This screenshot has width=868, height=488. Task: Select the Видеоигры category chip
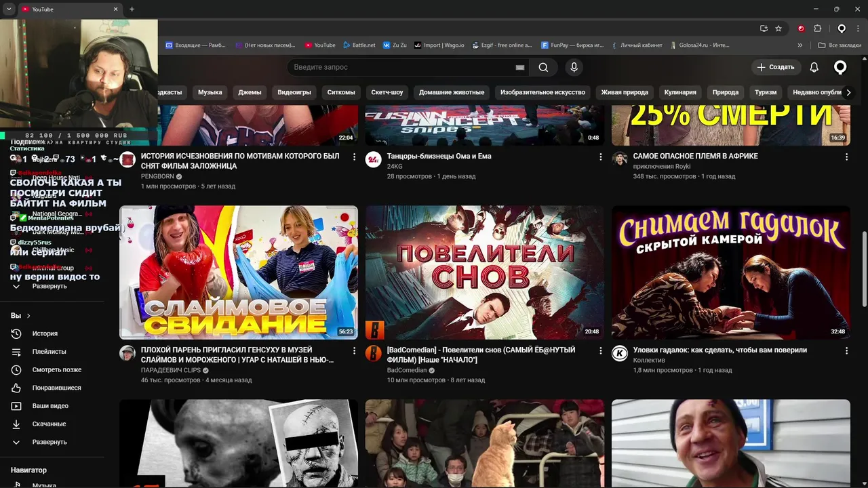(294, 92)
